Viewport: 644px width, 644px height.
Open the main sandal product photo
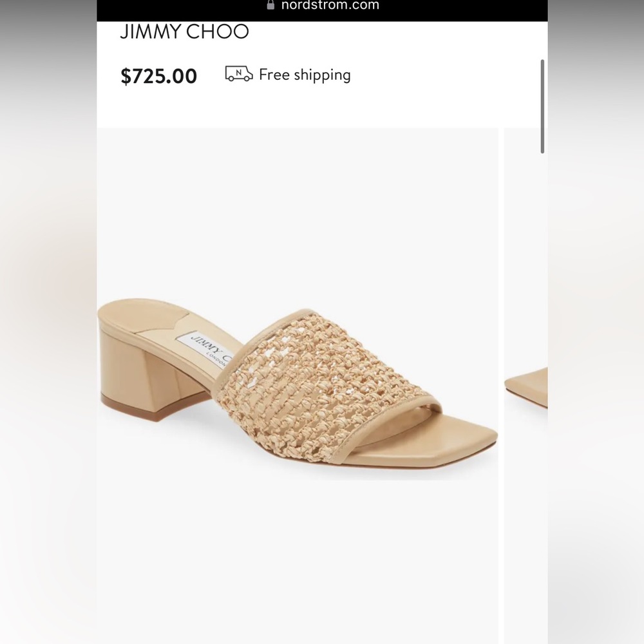tap(299, 380)
